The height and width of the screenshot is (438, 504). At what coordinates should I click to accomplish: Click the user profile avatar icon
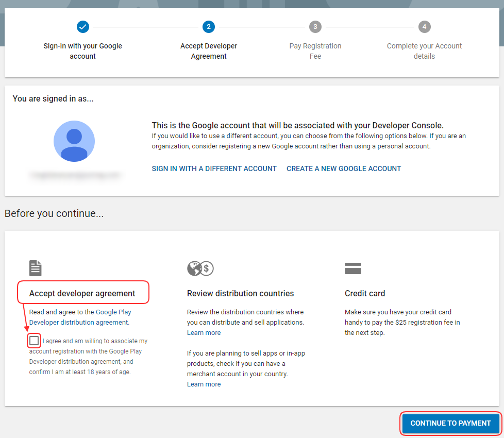[74, 141]
